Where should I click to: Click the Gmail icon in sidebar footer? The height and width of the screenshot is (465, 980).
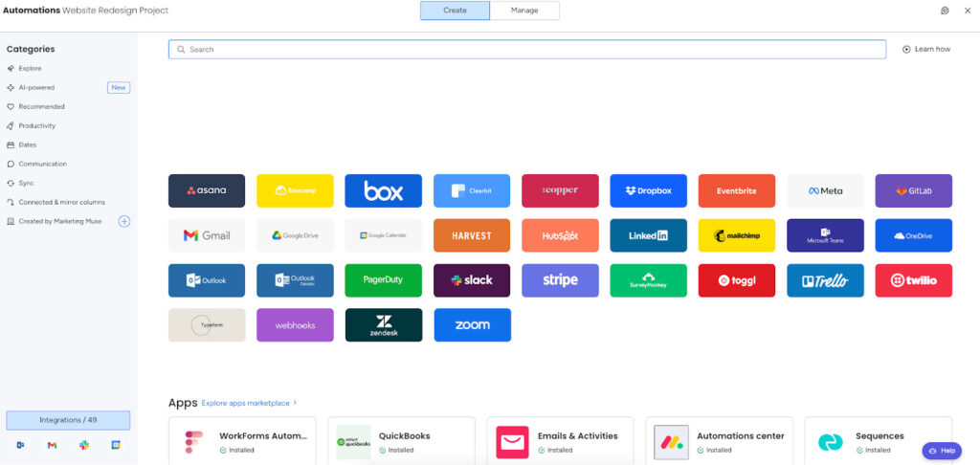(52, 445)
